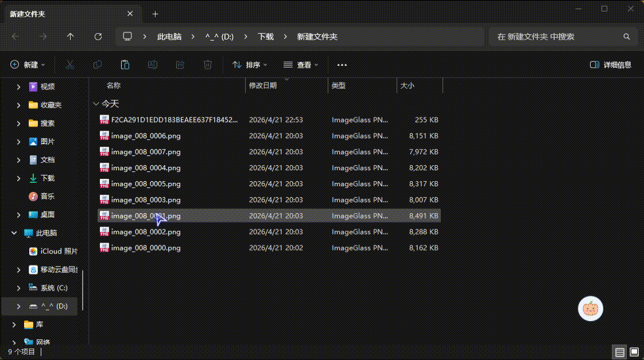Toggle the 详细信息 details pane
This screenshot has height=360, width=644.
(x=611, y=65)
